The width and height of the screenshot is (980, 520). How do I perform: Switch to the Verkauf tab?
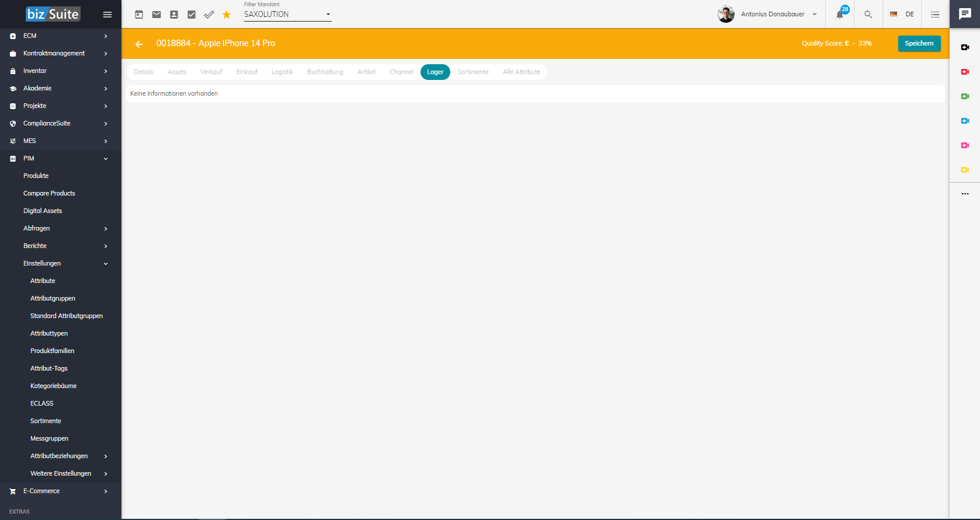point(211,72)
